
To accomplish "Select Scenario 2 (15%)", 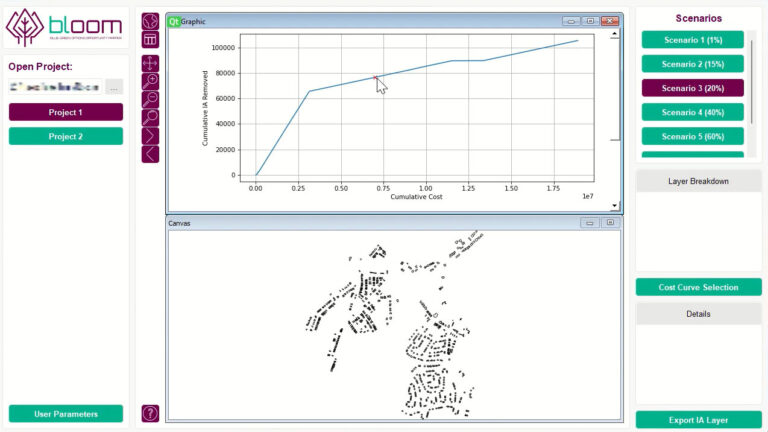I will (693, 64).
